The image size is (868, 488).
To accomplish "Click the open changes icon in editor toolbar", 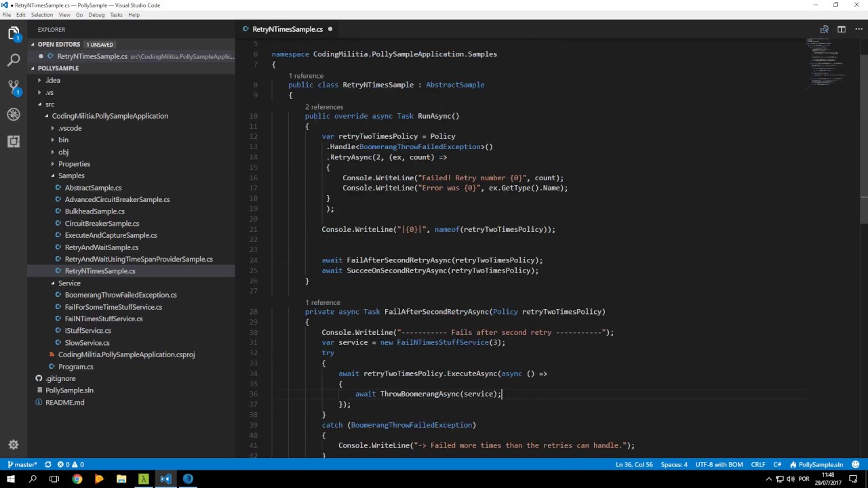I will 824,29.
